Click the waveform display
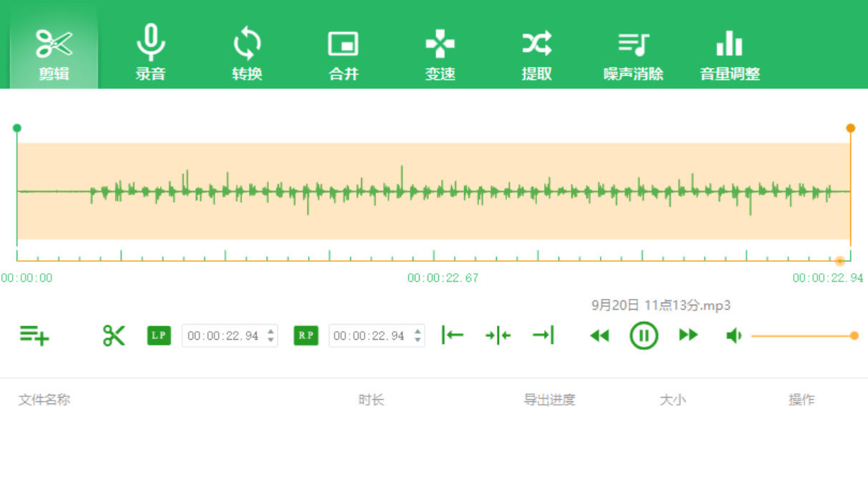Screen dimensions: 868x500 (x=434, y=191)
